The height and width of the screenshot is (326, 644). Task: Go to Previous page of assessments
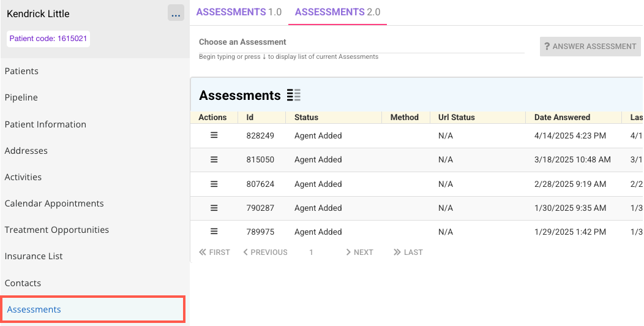(265, 252)
